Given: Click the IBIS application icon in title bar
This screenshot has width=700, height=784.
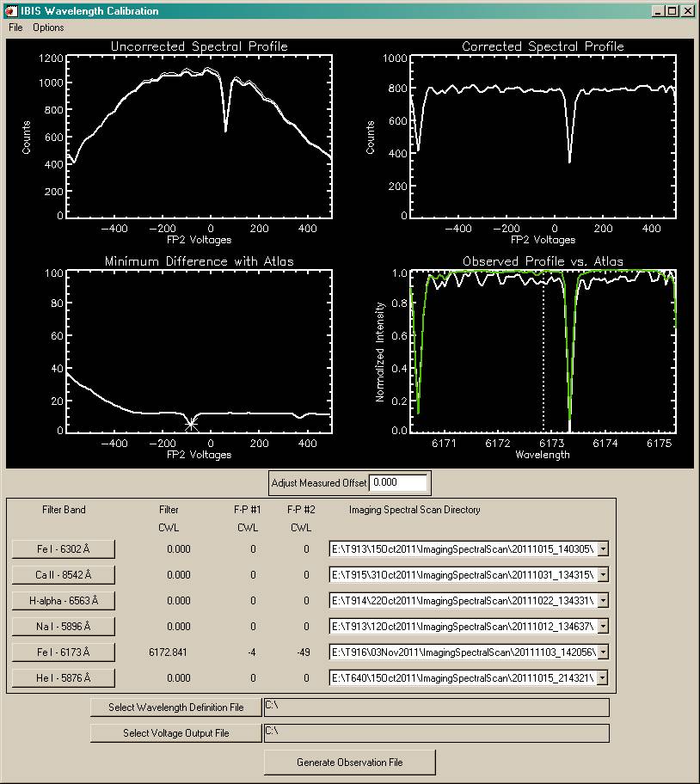Looking at the screenshot, I should pyautogui.click(x=10, y=11).
